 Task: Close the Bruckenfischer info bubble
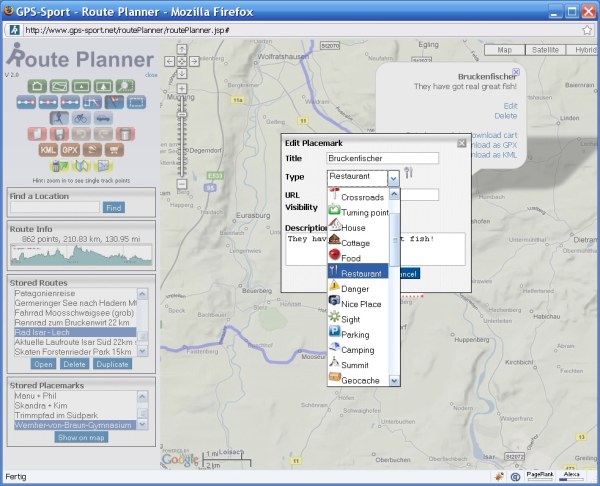[516, 72]
